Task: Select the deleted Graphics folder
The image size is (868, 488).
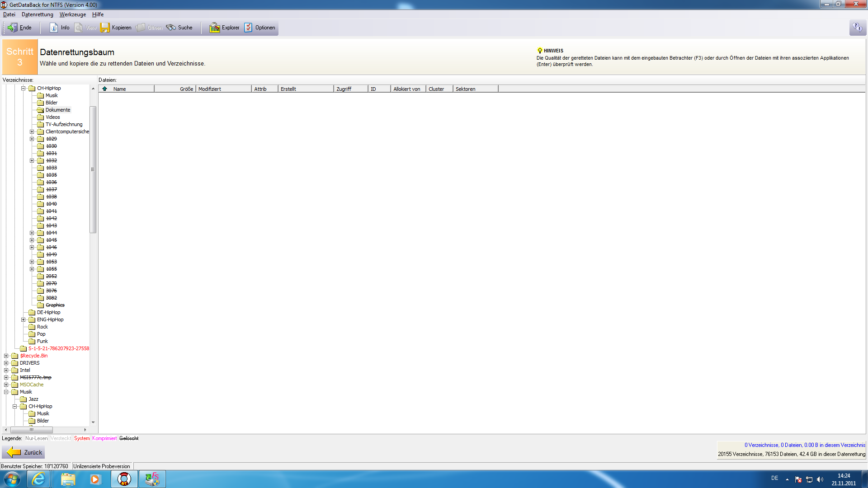Action: tap(55, 305)
